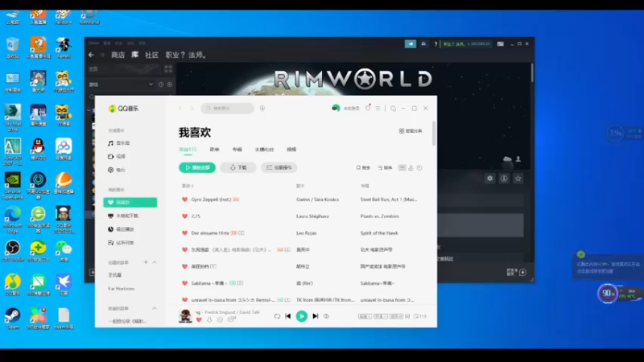Open Radio in QQ Music sidebar
The image size is (644, 362).
tap(117, 170)
